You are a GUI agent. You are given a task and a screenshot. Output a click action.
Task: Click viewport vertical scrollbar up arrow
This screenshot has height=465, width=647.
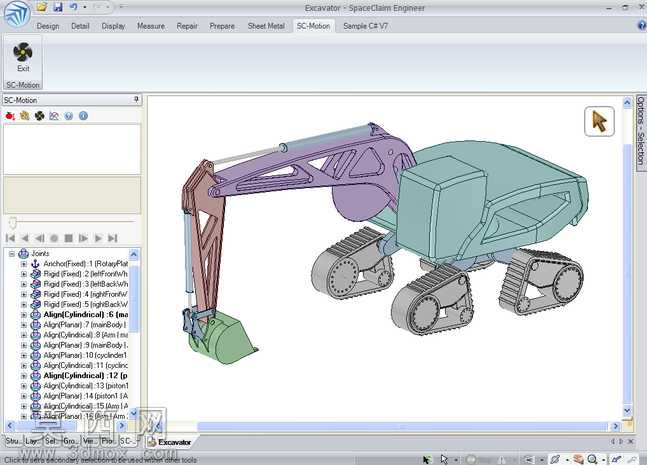coord(627,102)
